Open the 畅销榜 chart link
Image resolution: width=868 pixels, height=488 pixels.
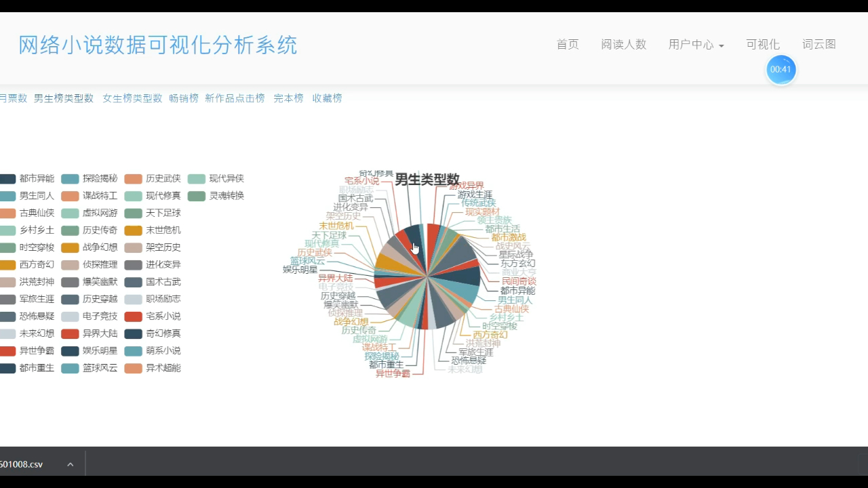pos(184,98)
